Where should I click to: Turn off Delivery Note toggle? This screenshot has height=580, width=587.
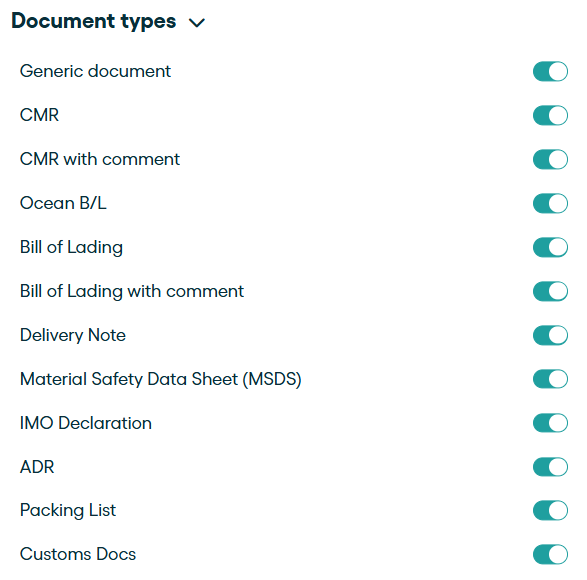[x=550, y=335]
